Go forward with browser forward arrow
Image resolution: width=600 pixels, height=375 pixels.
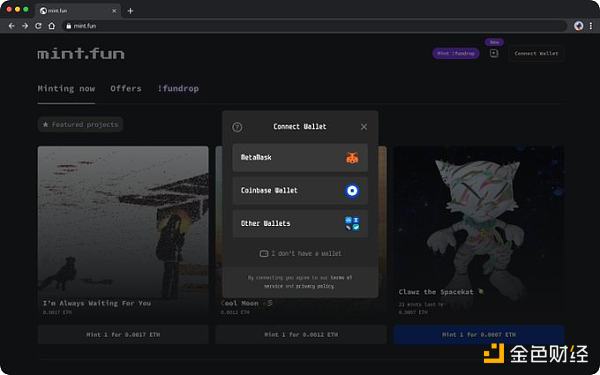coord(25,26)
